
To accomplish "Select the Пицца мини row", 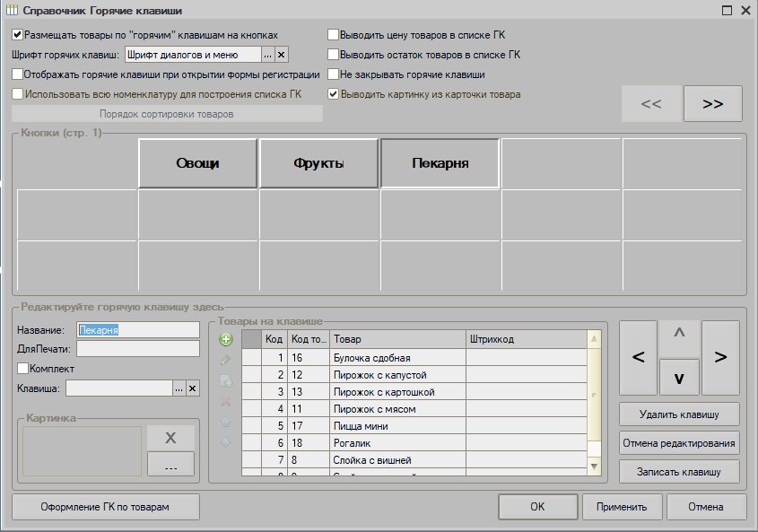I will coord(414,426).
